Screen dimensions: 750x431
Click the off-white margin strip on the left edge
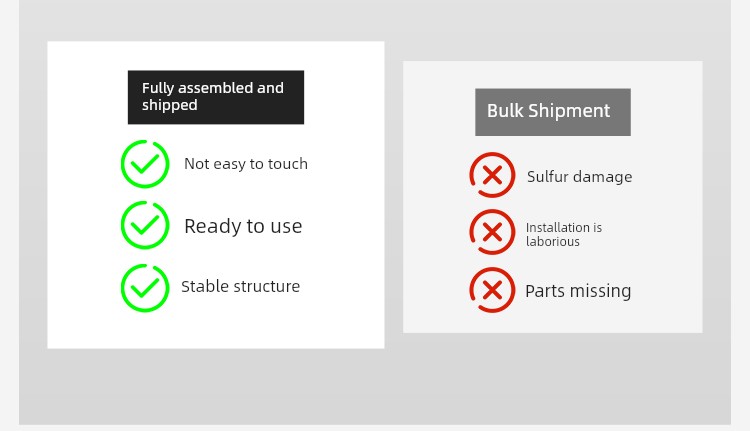pos(9,215)
